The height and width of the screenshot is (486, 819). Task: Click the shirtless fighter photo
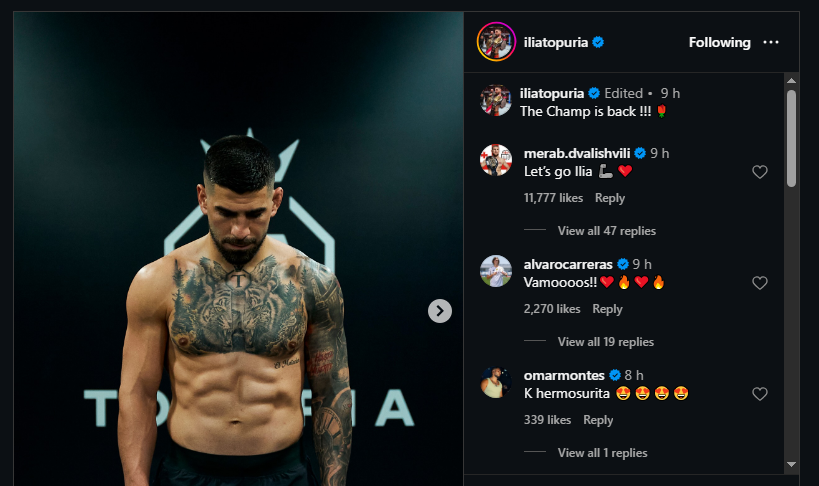[238, 300]
